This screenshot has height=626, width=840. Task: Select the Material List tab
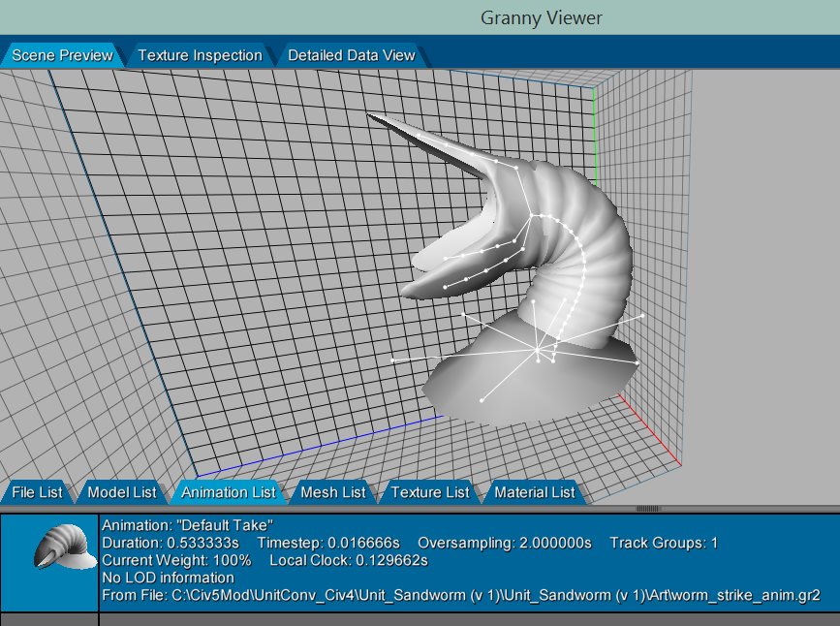coord(534,492)
